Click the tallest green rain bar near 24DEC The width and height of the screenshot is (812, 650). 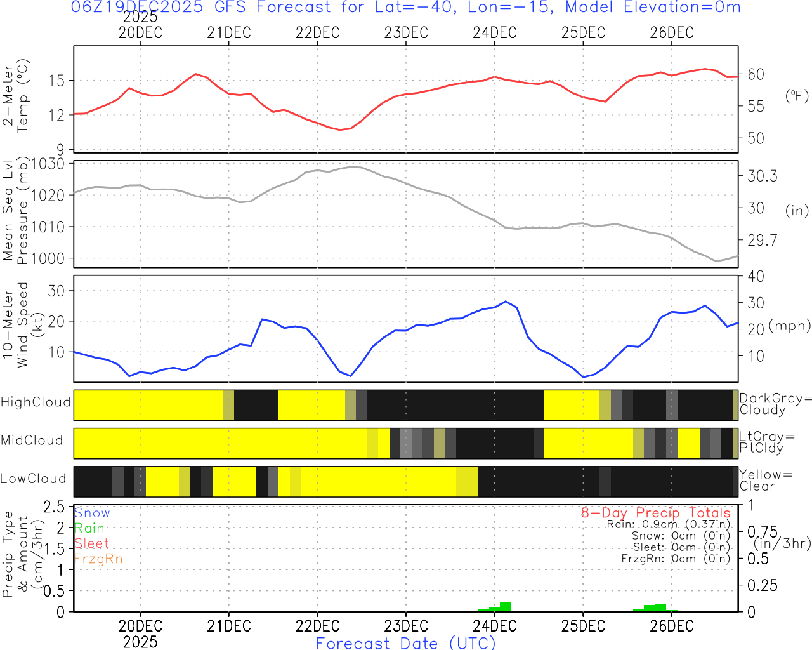(x=506, y=607)
